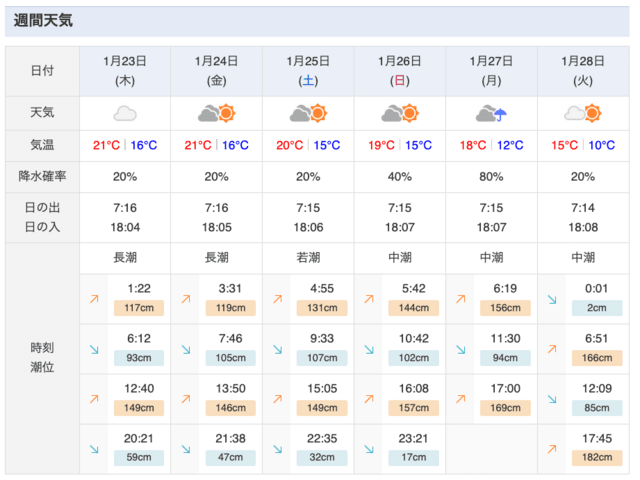Click the rising tide arrow beside 17:45

point(551,450)
